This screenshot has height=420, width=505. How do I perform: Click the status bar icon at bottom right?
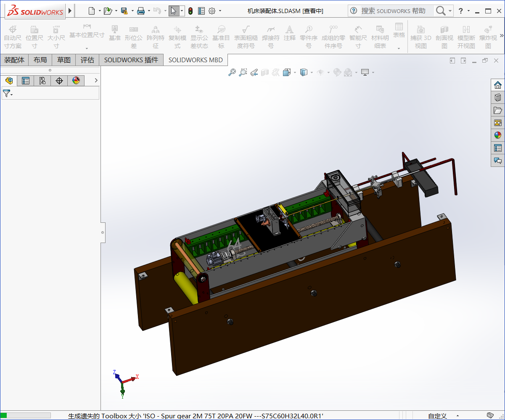pyautogui.click(x=490, y=415)
